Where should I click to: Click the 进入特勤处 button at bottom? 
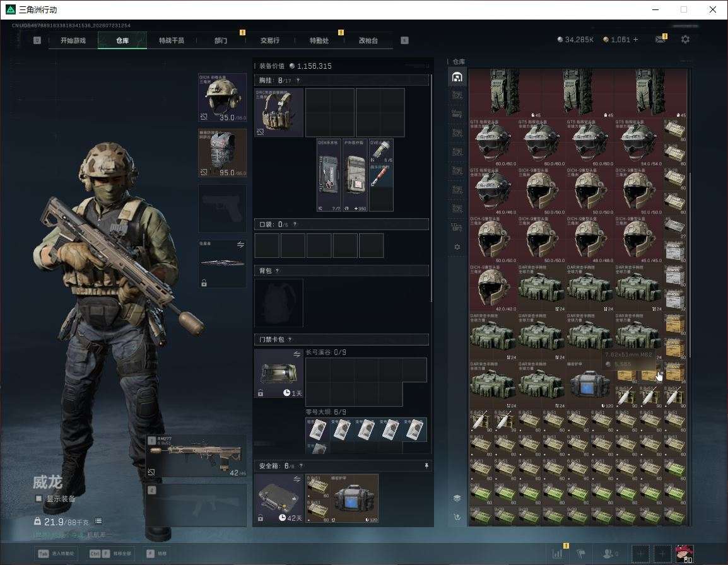(x=56, y=554)
